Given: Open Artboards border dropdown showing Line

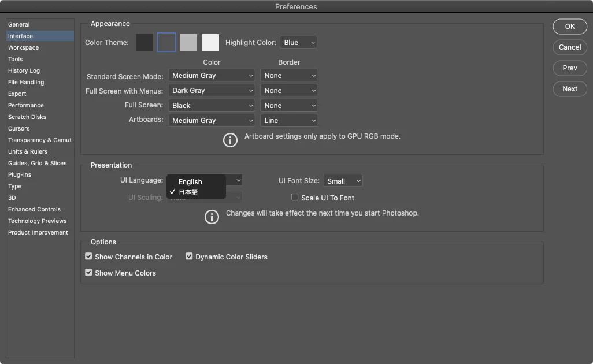Looking at the screenshot, I should click(x=289, y=120).
